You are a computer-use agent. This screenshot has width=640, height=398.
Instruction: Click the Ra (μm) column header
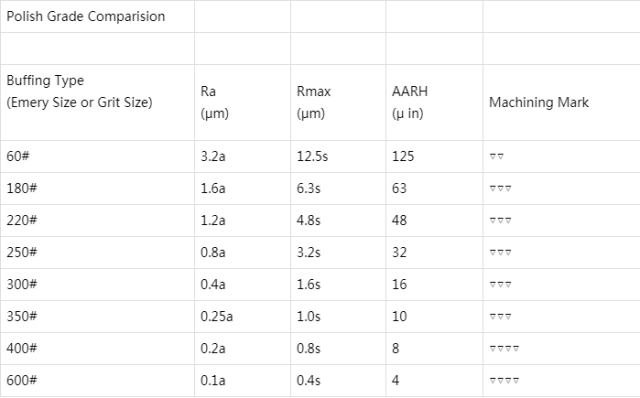(x=242, y=102)
